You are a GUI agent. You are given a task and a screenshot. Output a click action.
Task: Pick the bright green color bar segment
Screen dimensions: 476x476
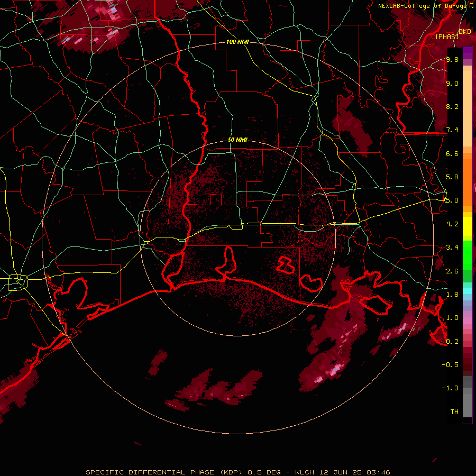point(467,255)
